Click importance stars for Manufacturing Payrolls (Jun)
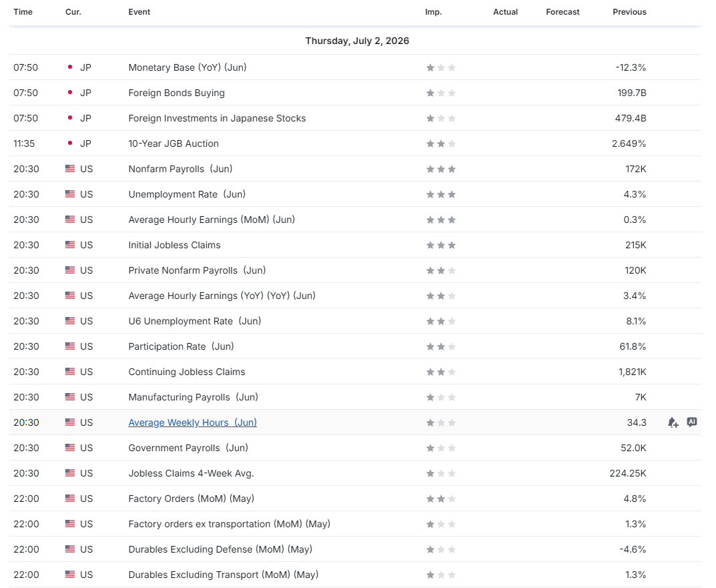The height and width of the screenshot is (588, 716). [x=440, y=397]
